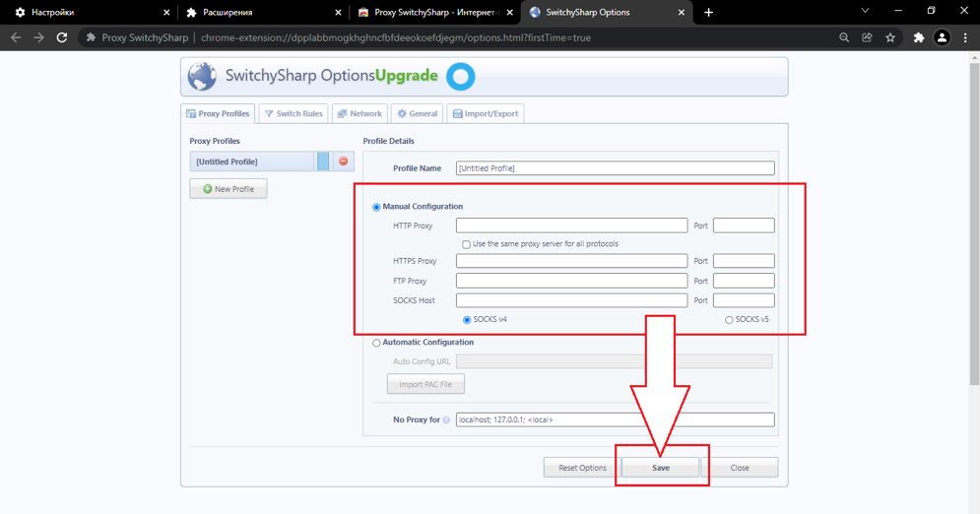Screen dimensions: 980x514
Task: Click the FTP Proxy address field
Action: (x=572, y=281)
